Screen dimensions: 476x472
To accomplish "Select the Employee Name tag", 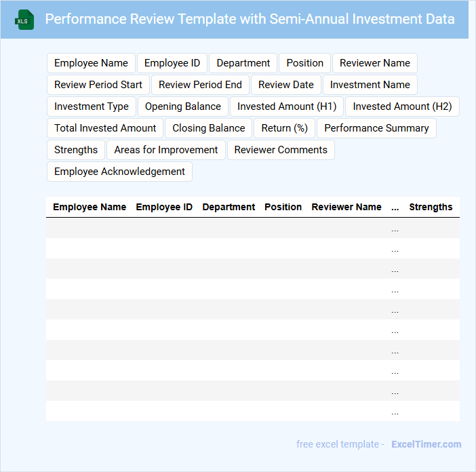I will pyautogui.click(x=91, y=63).
